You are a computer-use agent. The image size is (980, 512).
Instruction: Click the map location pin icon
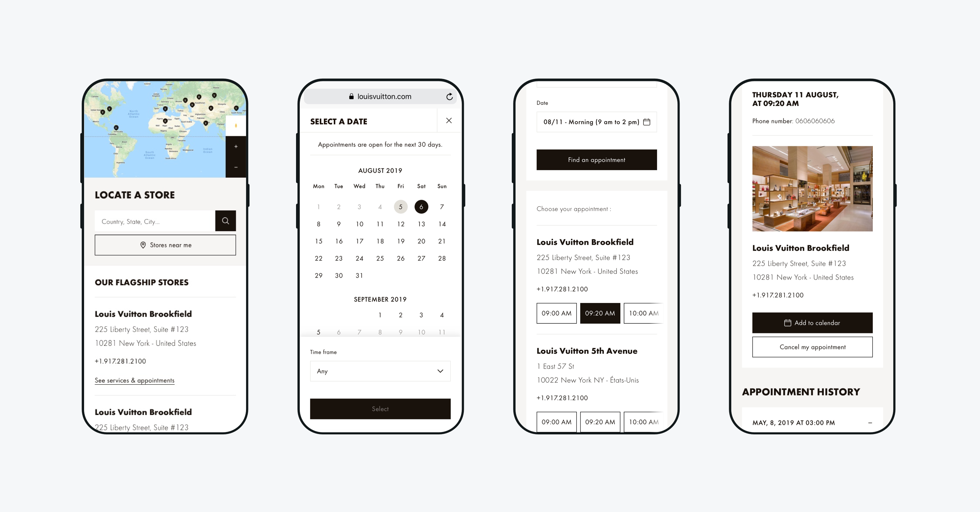pyautogui.click(x=144, y=245)
